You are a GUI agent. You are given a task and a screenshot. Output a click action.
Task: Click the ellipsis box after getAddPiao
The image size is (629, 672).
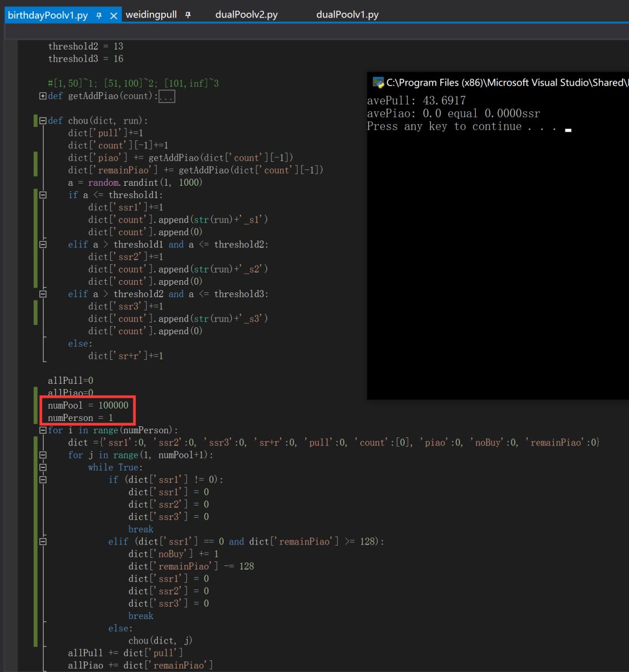(167, 97)
